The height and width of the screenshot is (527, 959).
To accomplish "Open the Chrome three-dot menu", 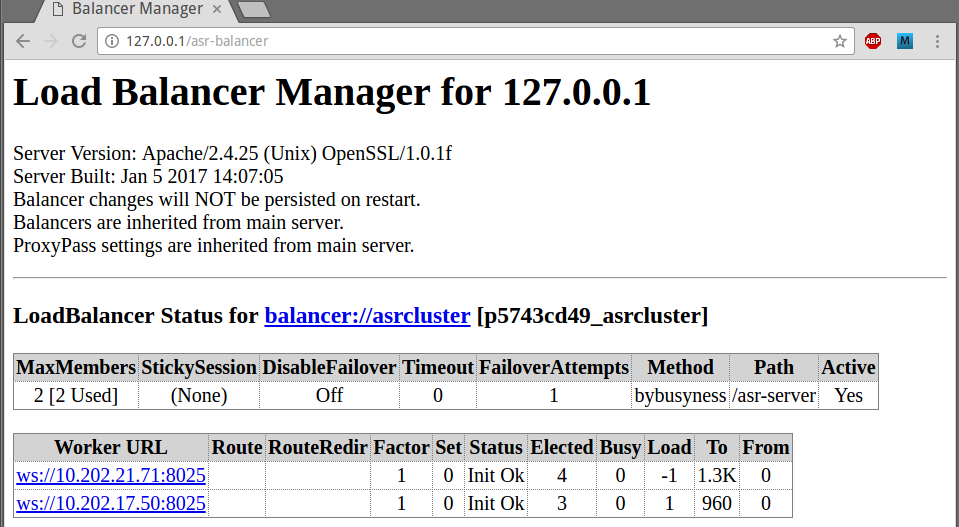I will [937, 42].
